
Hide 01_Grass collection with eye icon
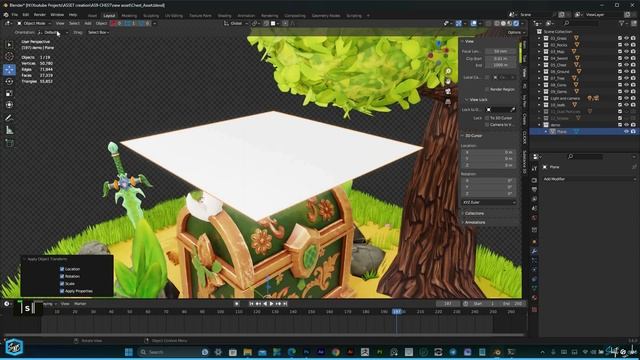coord(627,38)
